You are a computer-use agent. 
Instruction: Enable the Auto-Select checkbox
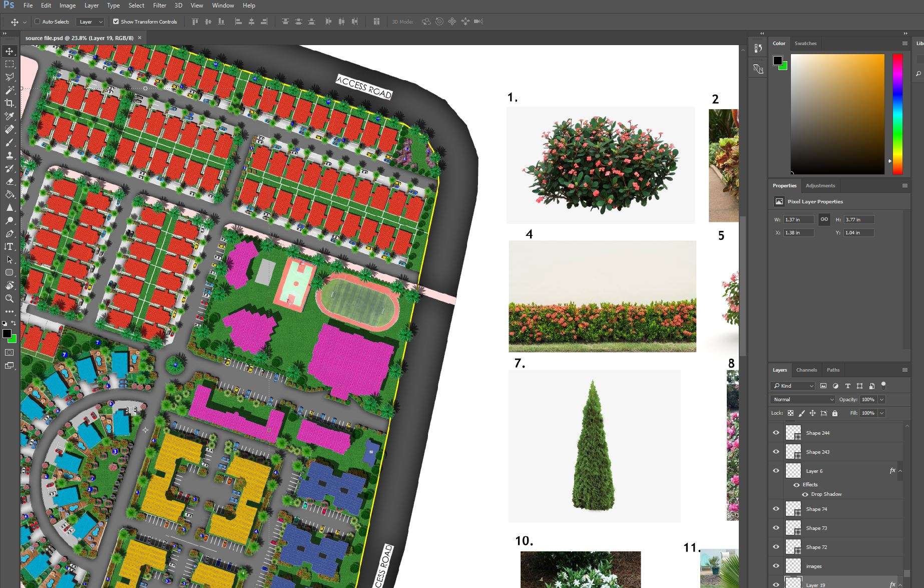(x=37, y=22)
